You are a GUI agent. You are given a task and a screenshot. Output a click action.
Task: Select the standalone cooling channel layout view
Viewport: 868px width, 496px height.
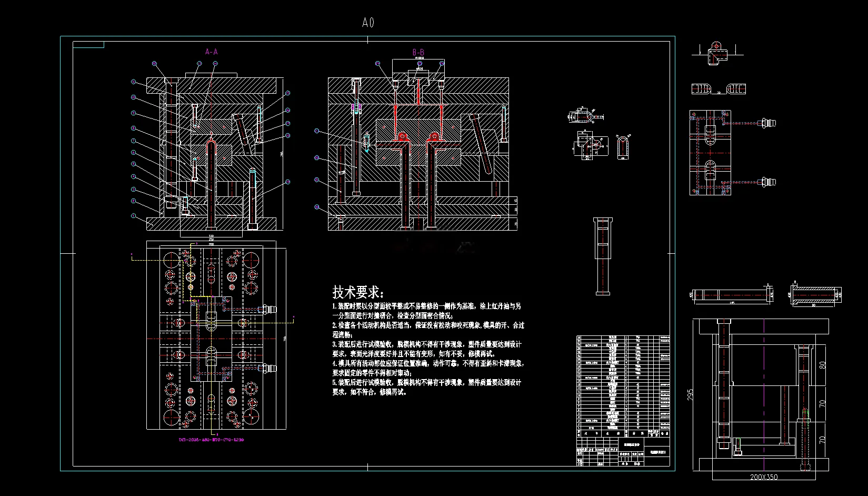(732, 153)
